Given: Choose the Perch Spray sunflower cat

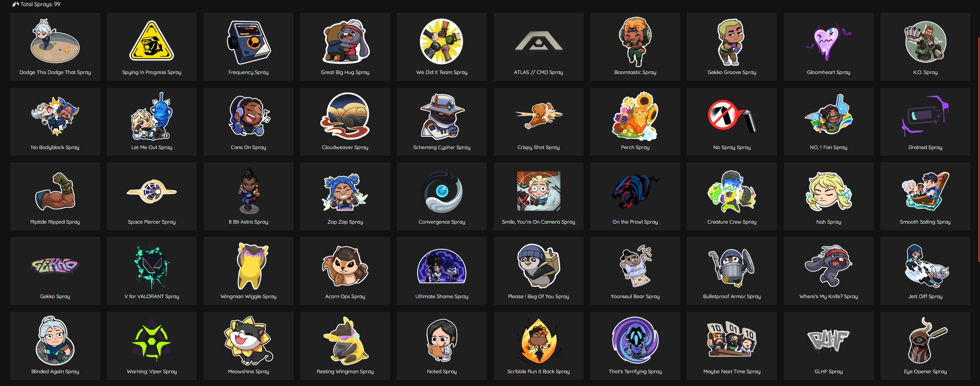Looking at the screenshot, I should tap(635, 116).
